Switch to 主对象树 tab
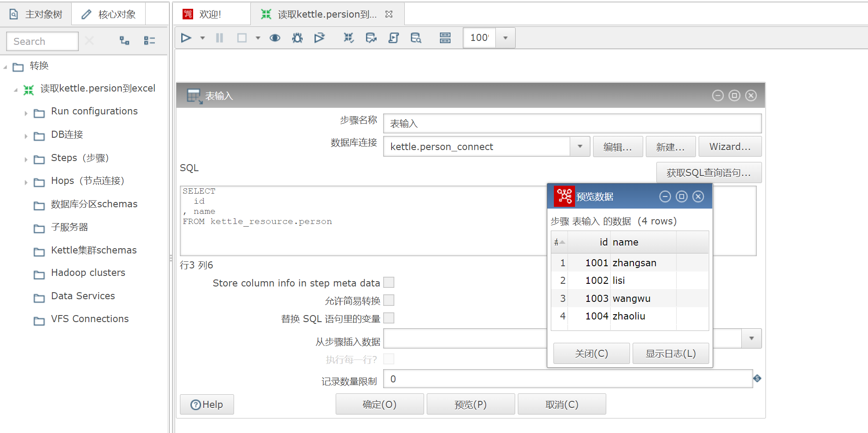Screen dimensions: 868x433 [x=36, y=15]
